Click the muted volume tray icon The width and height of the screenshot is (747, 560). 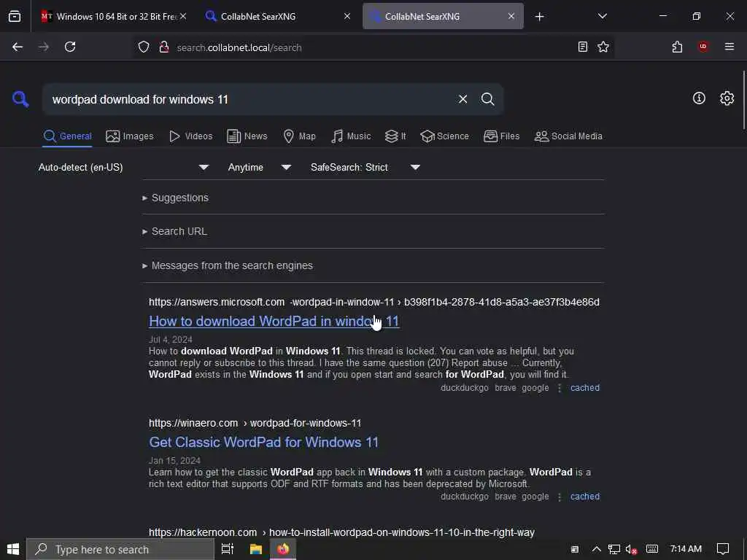[x=631, y=550]
